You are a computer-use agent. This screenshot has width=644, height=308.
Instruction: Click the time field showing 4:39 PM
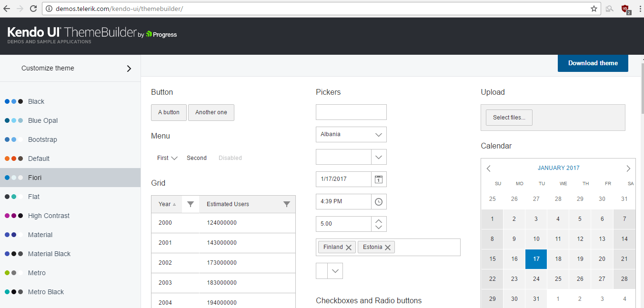(343, 201)
